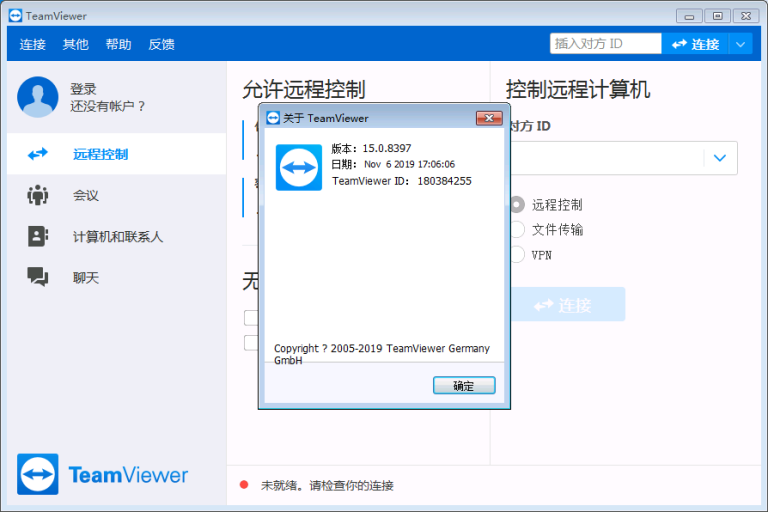Click the 控制远程计算机 heading

click(x=578, y=89)
